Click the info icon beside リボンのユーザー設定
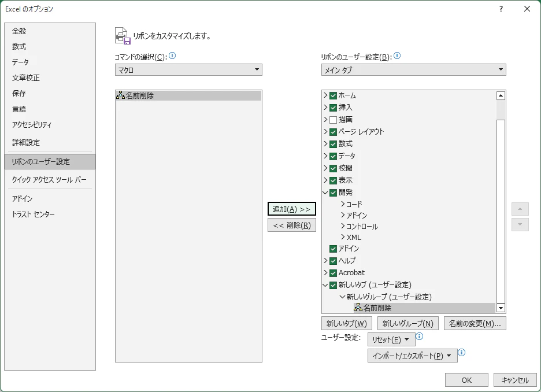 [x=397, y=56]
